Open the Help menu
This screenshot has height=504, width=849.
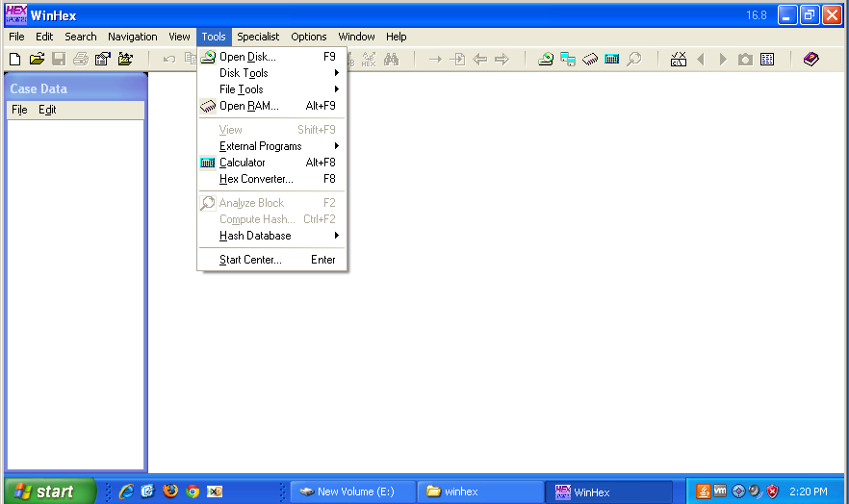point(397,37)
